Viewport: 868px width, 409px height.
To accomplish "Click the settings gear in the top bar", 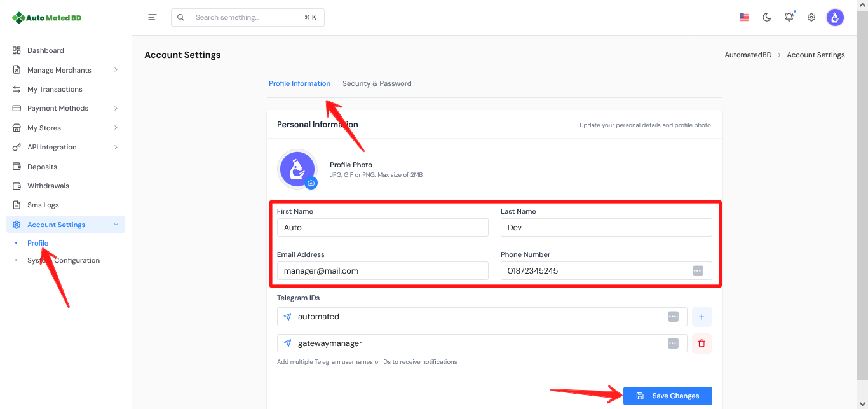I will click(x=811, y=17).
